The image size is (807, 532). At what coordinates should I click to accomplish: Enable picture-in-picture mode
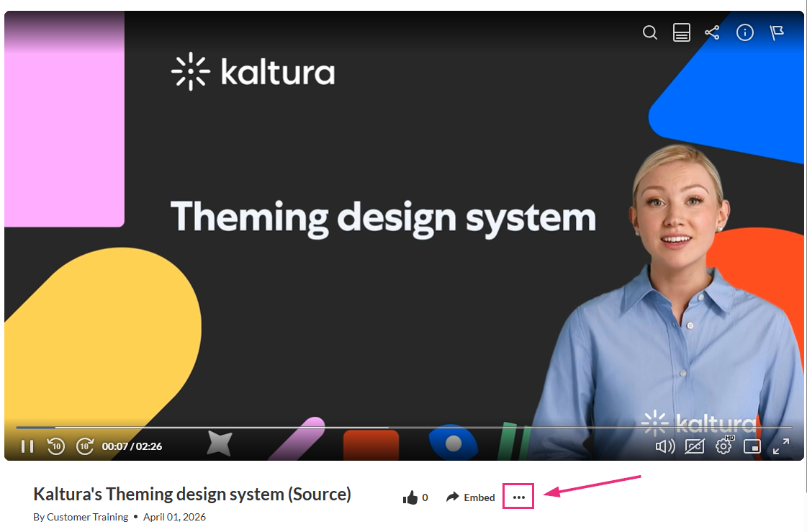click(x=752, y=446)
